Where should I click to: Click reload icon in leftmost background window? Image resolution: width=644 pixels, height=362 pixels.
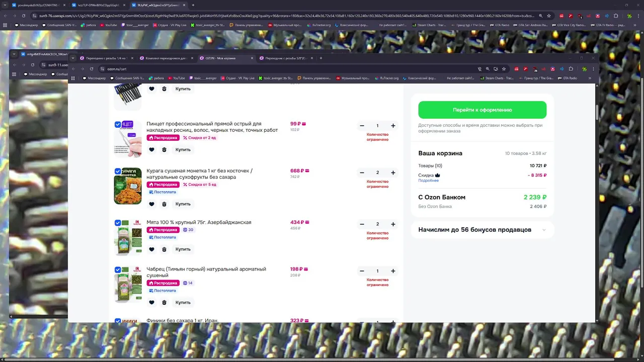click(x=33, y=65)
